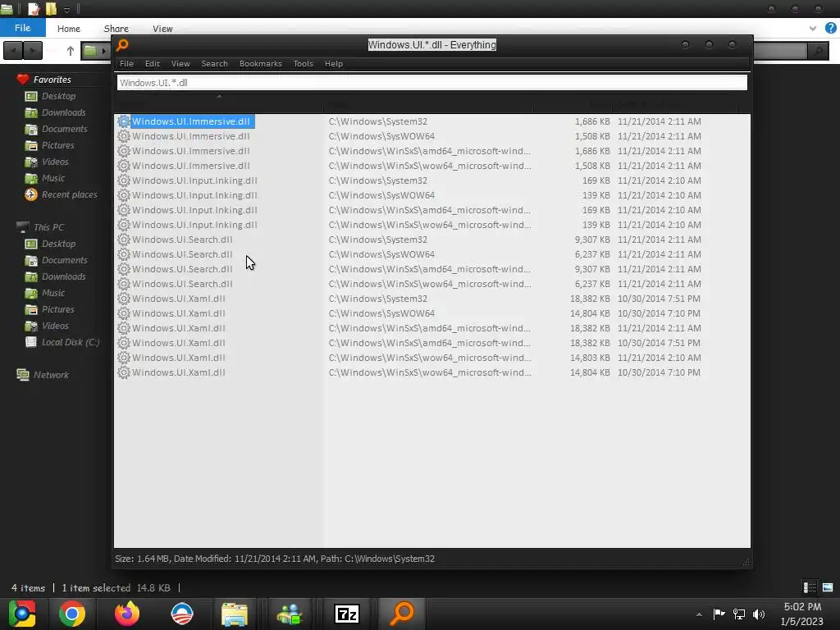Click the Explorer help question mark icon
Image resolution: width=840 pixels, height=630 pixels.
click(x=830, y=28)
